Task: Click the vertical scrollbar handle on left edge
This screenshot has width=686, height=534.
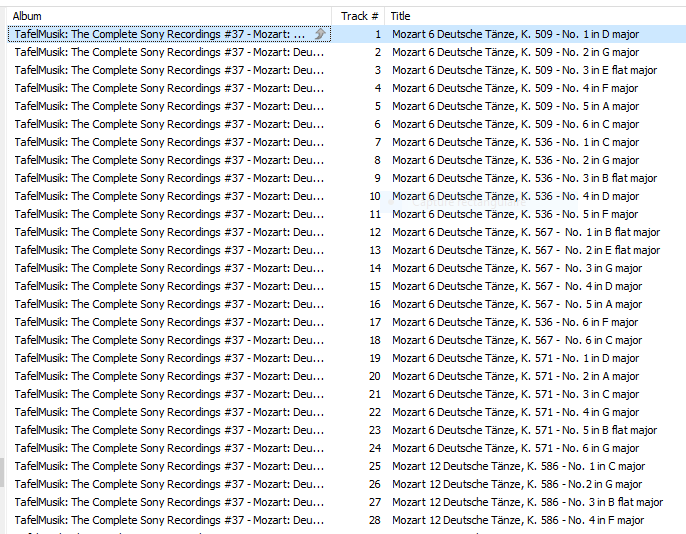Action: pos(2,472)
